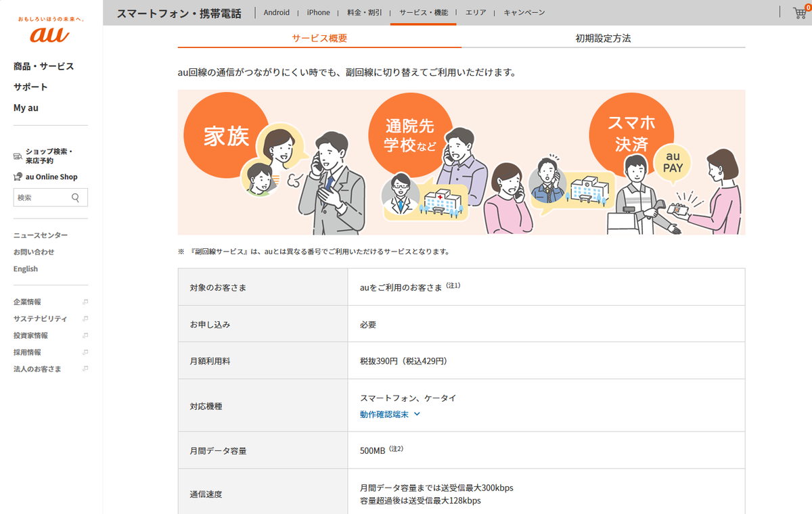Click external link icon beside 投資家情報
Viewport: 812px width, 514px height.
pyautogui.click(x=85, y=335)
